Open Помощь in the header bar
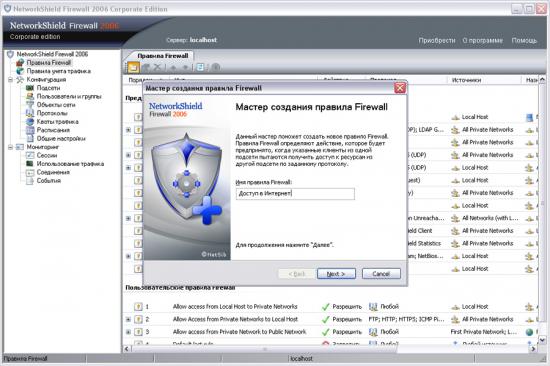550x366 pixels. click(x=524, y=40)
